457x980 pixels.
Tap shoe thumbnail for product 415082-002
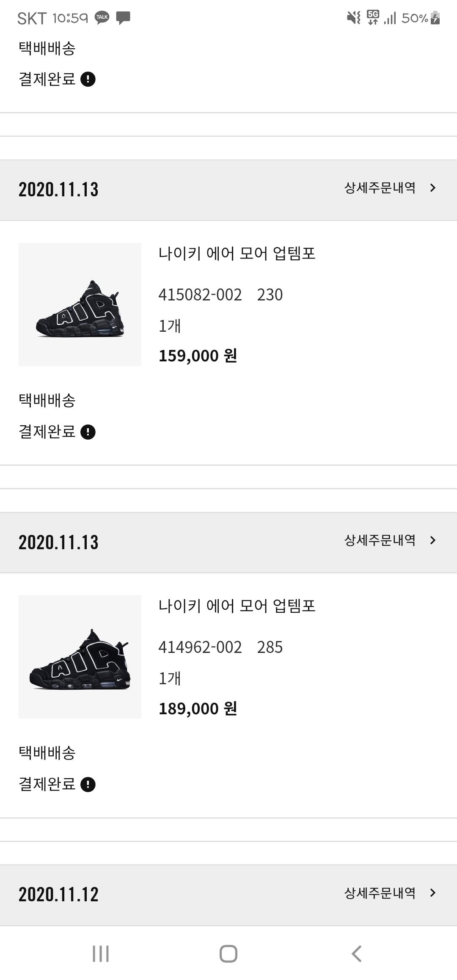pos(80,305)
